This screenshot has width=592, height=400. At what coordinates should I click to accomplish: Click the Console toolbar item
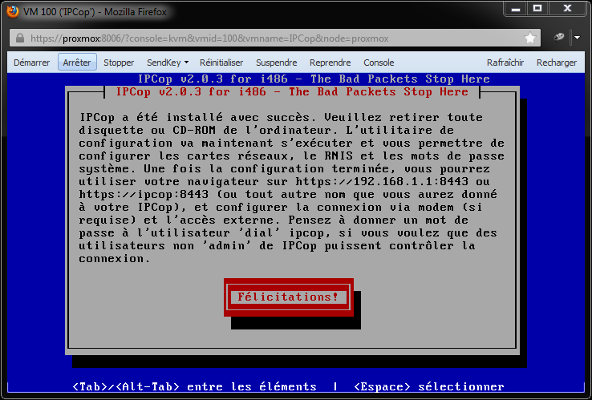click(379, 63)
